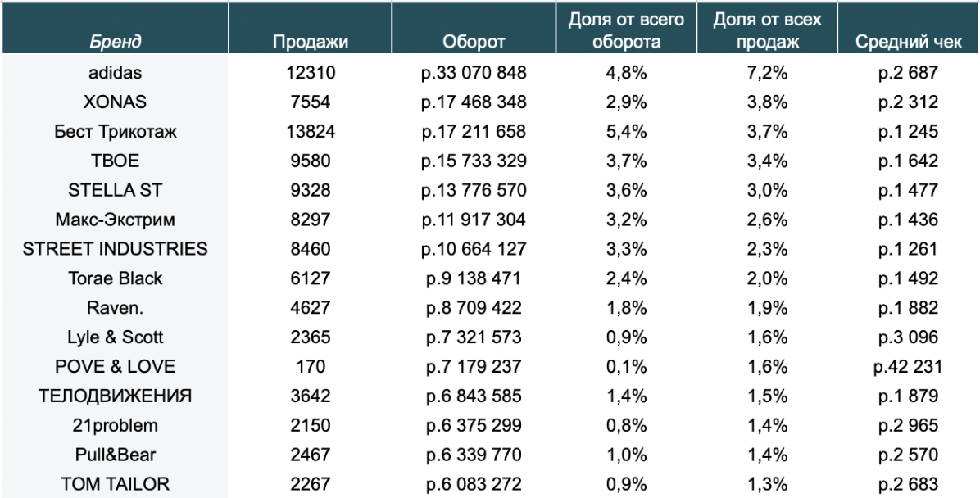This screenshot has width=980, height=498.
Task: Click adidas turnover value р.33 070 848
Action: point(474,73)
